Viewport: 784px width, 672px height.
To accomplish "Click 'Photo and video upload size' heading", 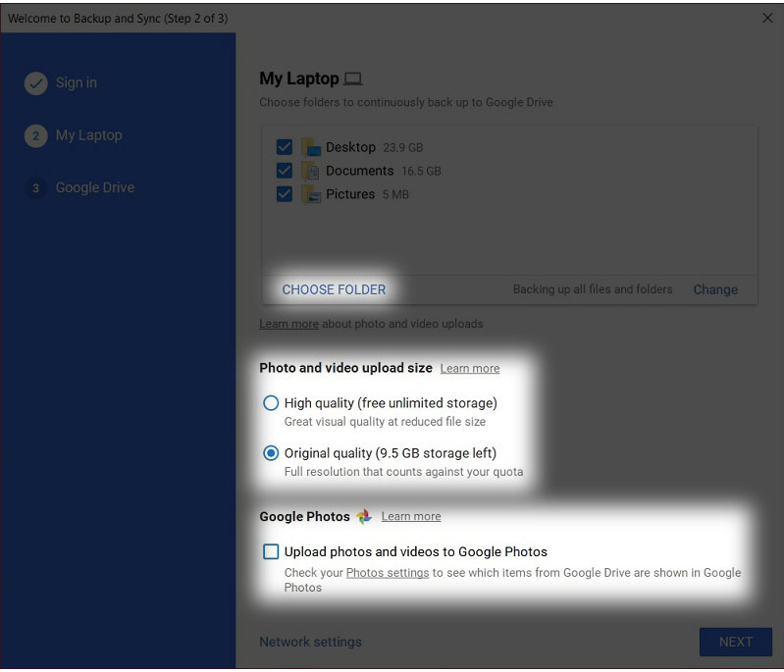I will pos(345,368).
